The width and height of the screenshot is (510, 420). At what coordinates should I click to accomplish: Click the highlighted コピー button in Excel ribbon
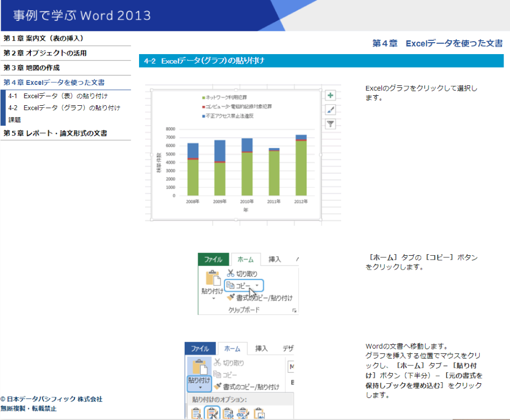pyautogui.click(x=244, y=285)
